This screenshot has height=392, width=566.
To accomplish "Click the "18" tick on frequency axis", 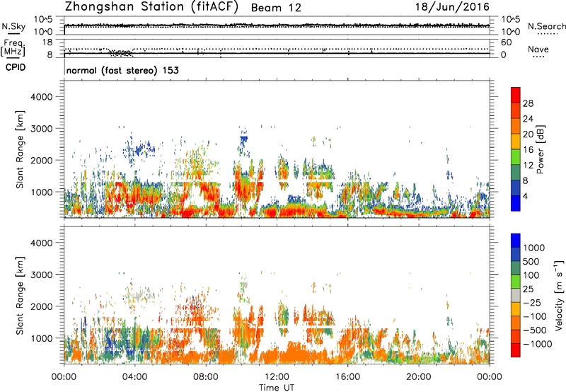I will [x=47, y=42].
